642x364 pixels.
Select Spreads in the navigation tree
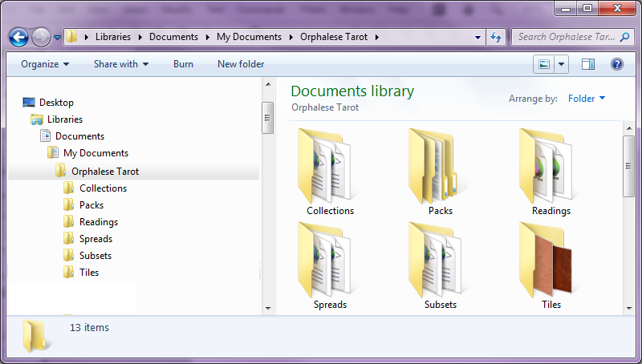click(x=88, y=239)
